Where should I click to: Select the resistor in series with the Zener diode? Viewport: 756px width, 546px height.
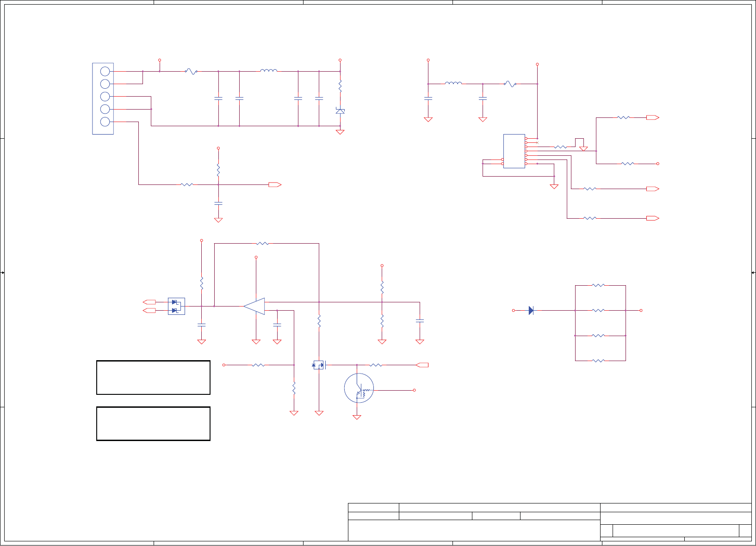[340, 86]
